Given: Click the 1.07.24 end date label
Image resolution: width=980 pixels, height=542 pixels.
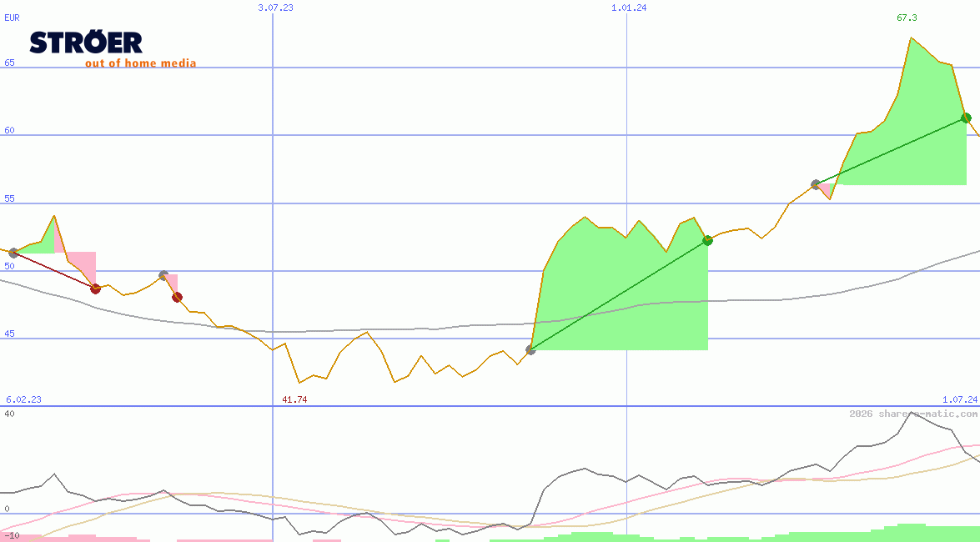Looking at the screenshot, I should (959, 399).
